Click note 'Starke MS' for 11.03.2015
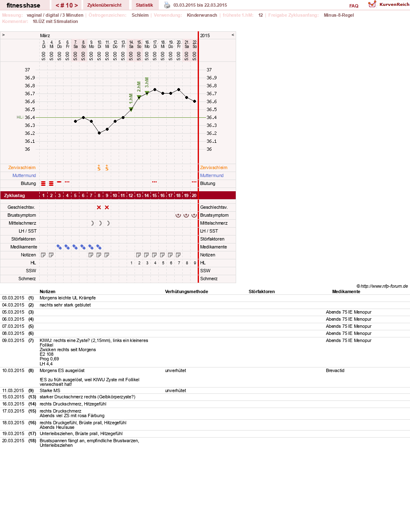The image size is (410, 532). tap(50, 390)
